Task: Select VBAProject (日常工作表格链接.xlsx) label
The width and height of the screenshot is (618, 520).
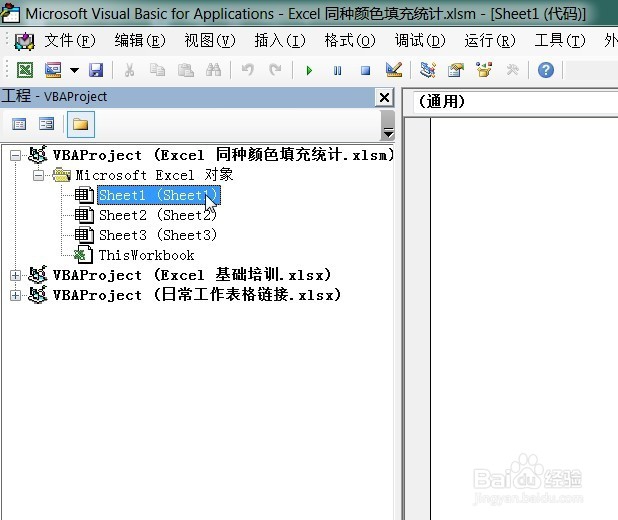Action: pyautogui.click(x=197, y=295)
